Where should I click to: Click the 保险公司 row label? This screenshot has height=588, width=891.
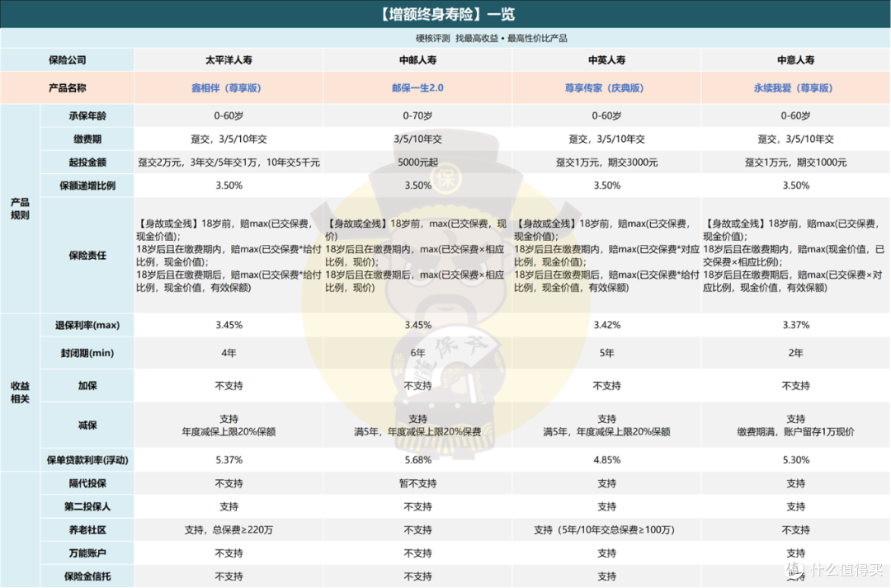67,60
